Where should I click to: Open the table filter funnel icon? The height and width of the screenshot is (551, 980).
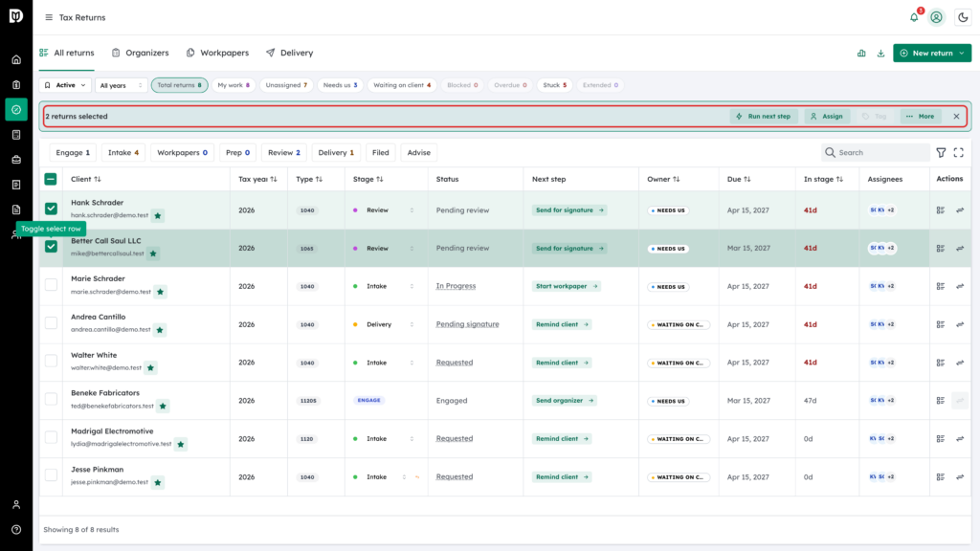pyautogui.click(x=941, y=152)
